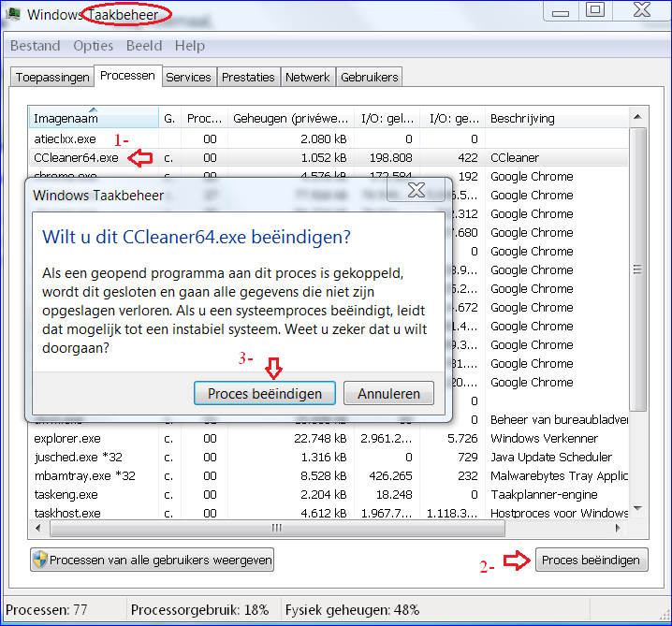Viewport: 672px width, 626px height.
Task: Sort by the Geheugen column header
Action: [x=290, y=118]
